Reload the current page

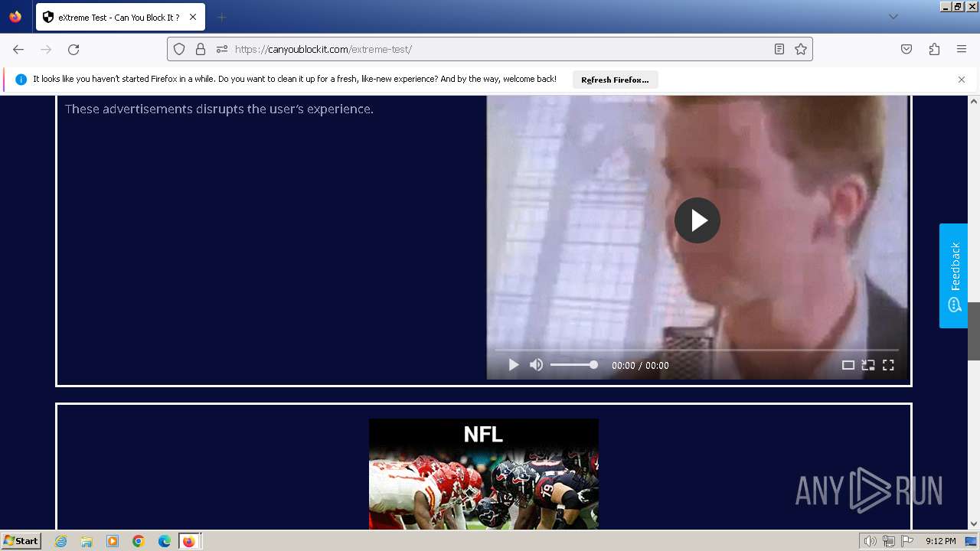pyautogui.click(x=73, y=49)
